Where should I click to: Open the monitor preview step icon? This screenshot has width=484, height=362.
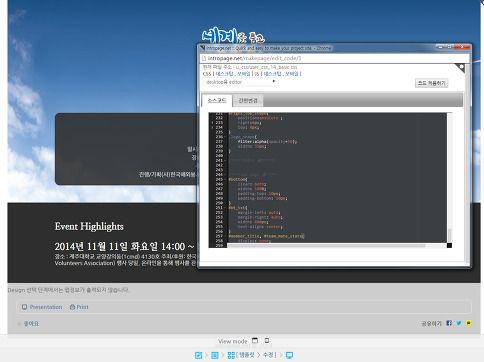[290, 355]
